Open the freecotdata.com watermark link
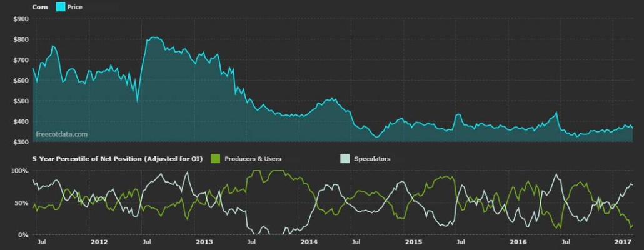 tap(61, 134)
